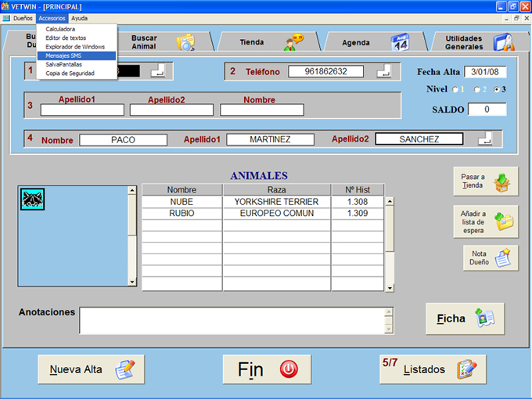Click the document icon left of Dueños menu

click(x=6, y=18)
